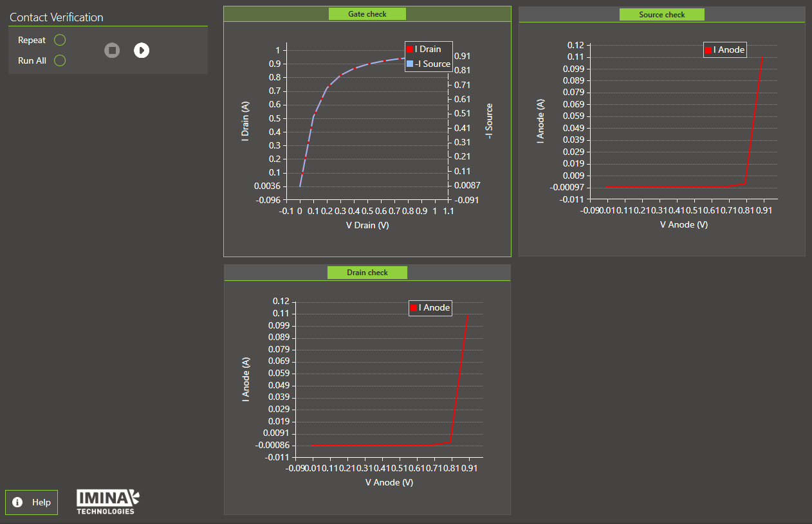Screen dimensions: 812x524
Task: Open the Help button
Action: point(32,502)
